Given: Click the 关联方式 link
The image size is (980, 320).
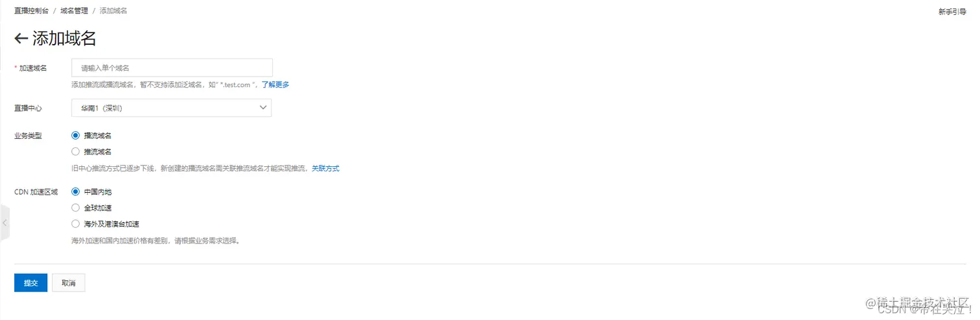Looking at the screenshot, I should coord(325,168).
